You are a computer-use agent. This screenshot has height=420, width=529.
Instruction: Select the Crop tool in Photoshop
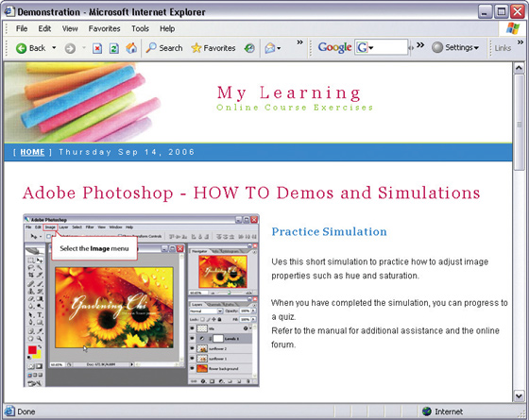pyautogui.click(x=31, y=275)
